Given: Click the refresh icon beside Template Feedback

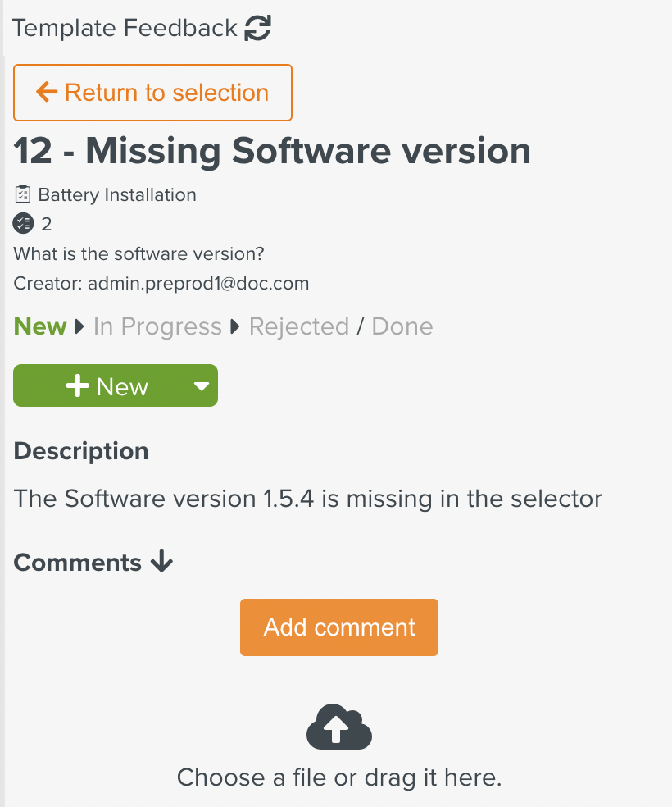Looking at the screenshot, I should (258, 29).
